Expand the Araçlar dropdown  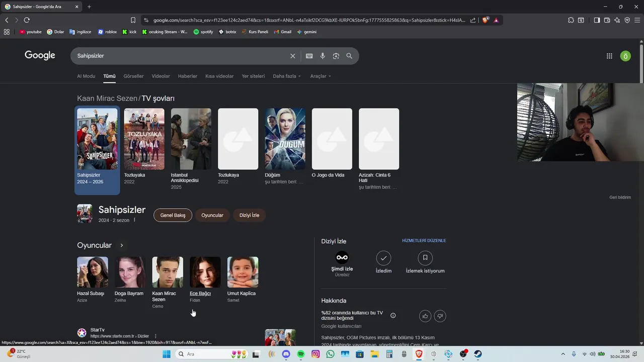point(320,76)
